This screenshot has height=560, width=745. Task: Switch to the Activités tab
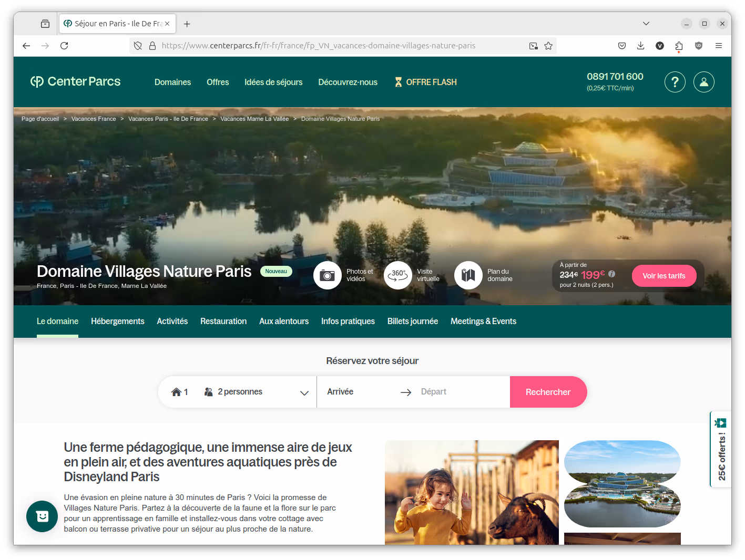[x=172, y=321]
